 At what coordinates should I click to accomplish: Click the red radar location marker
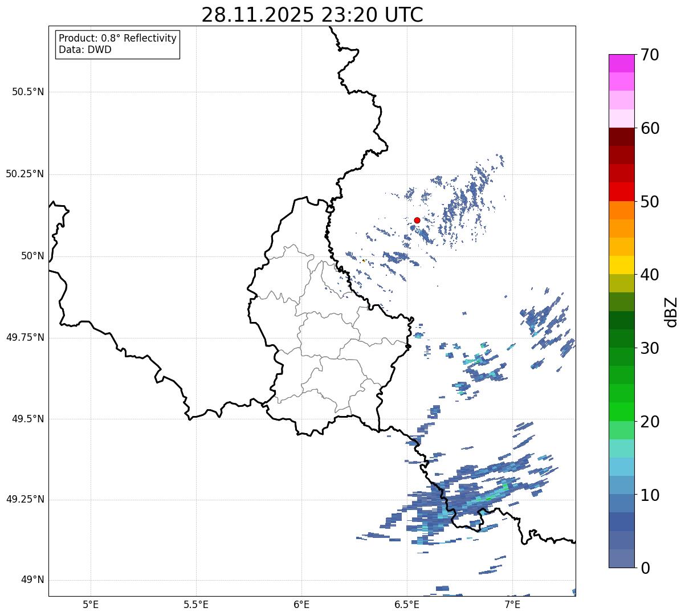pyautogui.click(x=417, y=220)
